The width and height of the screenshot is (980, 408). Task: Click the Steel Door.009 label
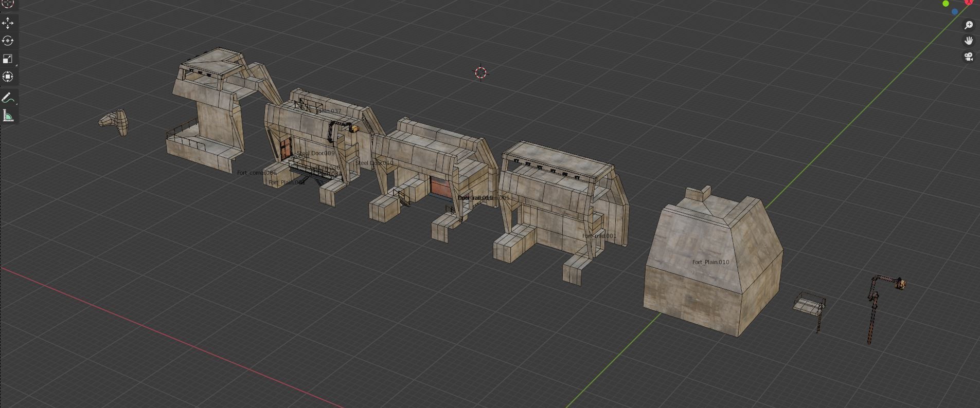point(315,153)
